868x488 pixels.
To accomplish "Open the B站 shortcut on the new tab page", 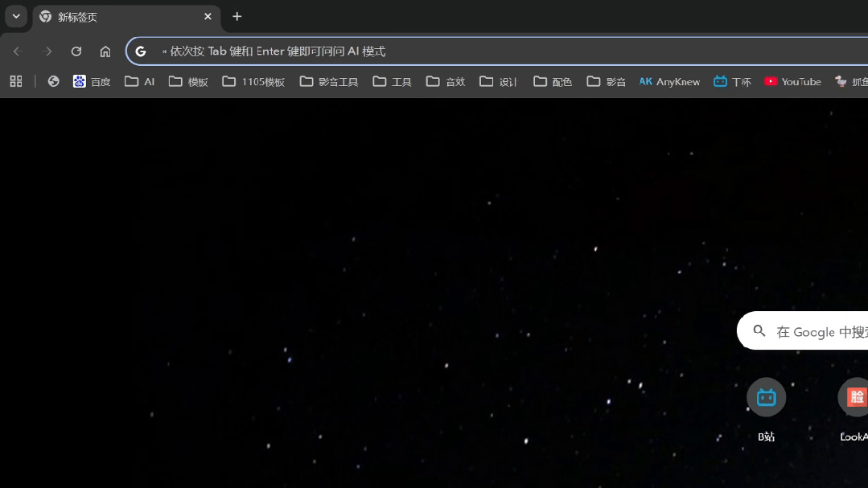I will coord(765,396).
